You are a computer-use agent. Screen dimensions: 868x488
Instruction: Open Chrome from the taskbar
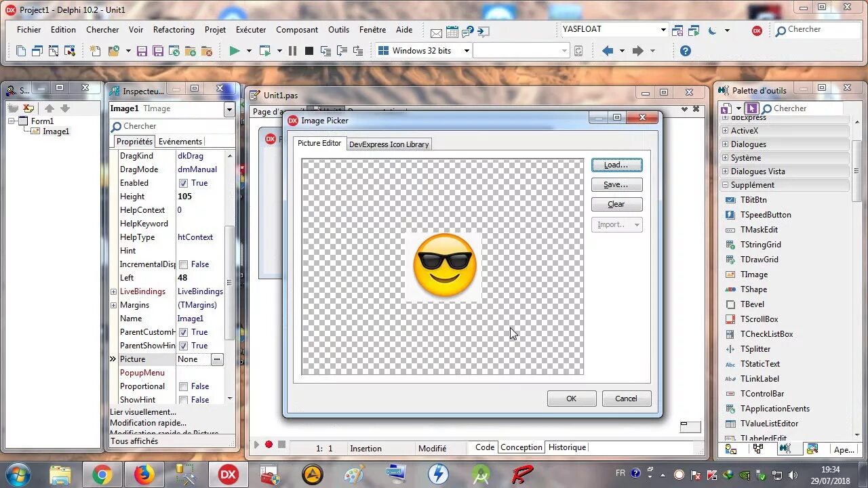tap(102, 475)
